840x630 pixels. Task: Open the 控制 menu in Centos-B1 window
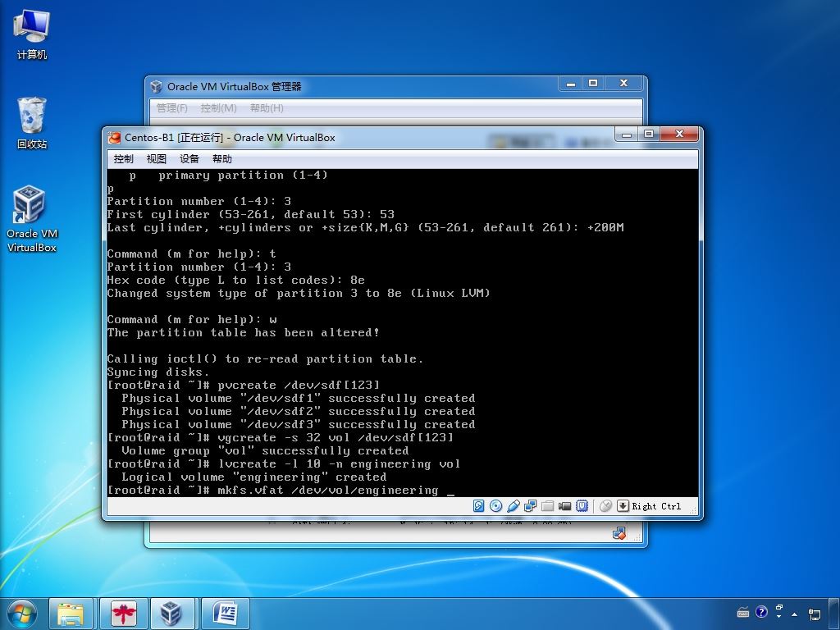pos(123,158)
